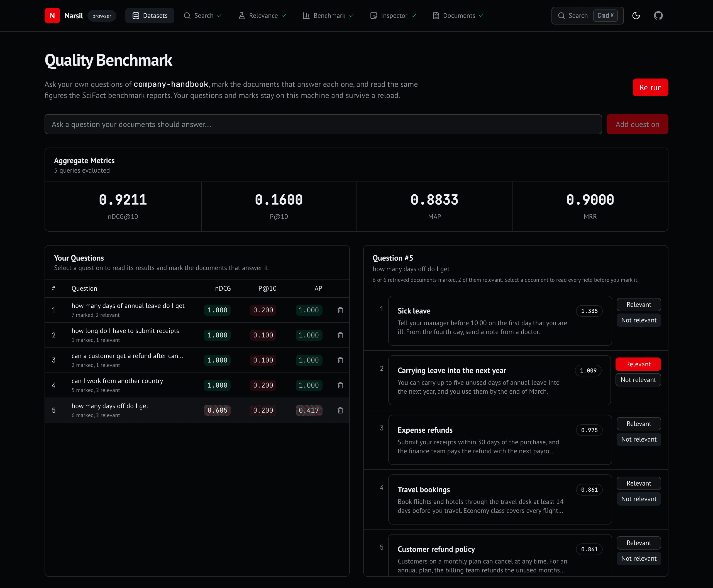The height and width of the screenshot is (588, 713).
Task: Open the Expense refunds document card
Action: pyautogui.click(x=500, y=440)
